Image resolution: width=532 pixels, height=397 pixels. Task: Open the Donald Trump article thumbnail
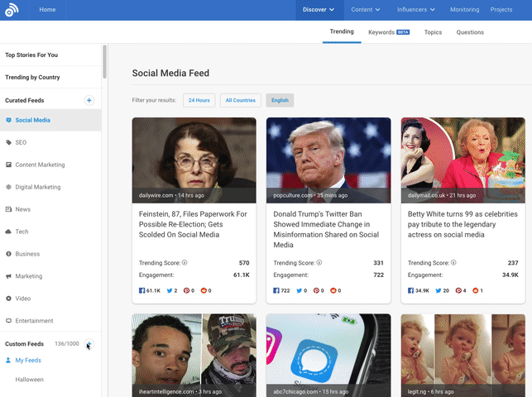pyautogui.click(x=328, y=154)
